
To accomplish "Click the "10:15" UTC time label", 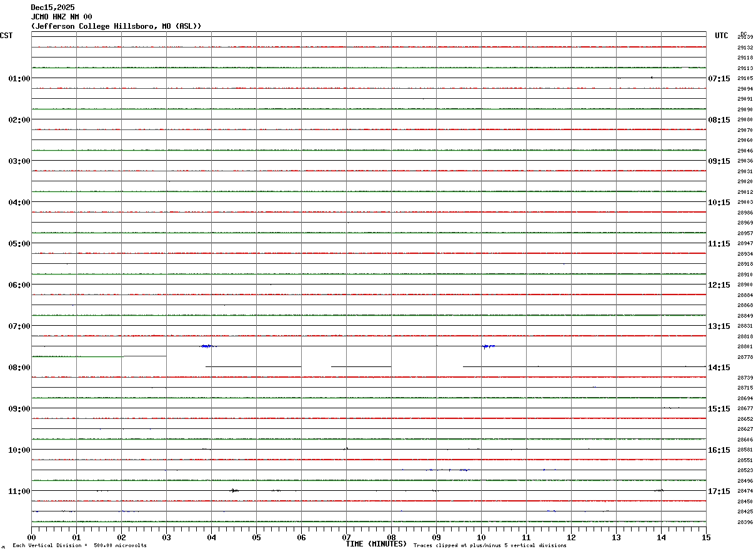I will [x=719, y=202].
